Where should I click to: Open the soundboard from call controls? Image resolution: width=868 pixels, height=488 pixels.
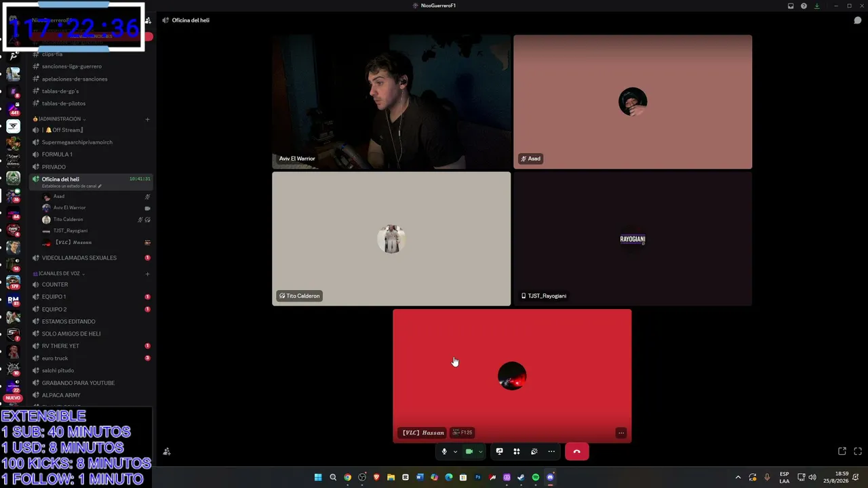(x=534, y=451)
